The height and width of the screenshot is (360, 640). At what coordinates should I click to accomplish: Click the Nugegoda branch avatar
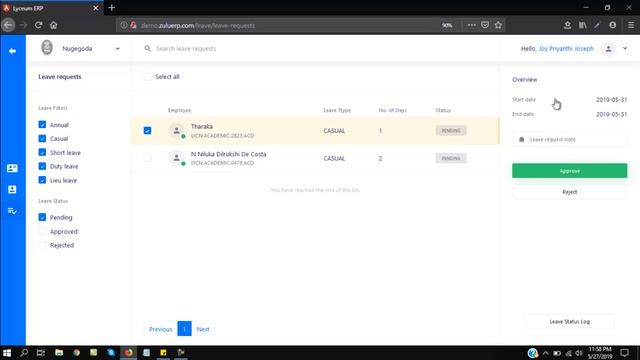click(x=47, y=48)
